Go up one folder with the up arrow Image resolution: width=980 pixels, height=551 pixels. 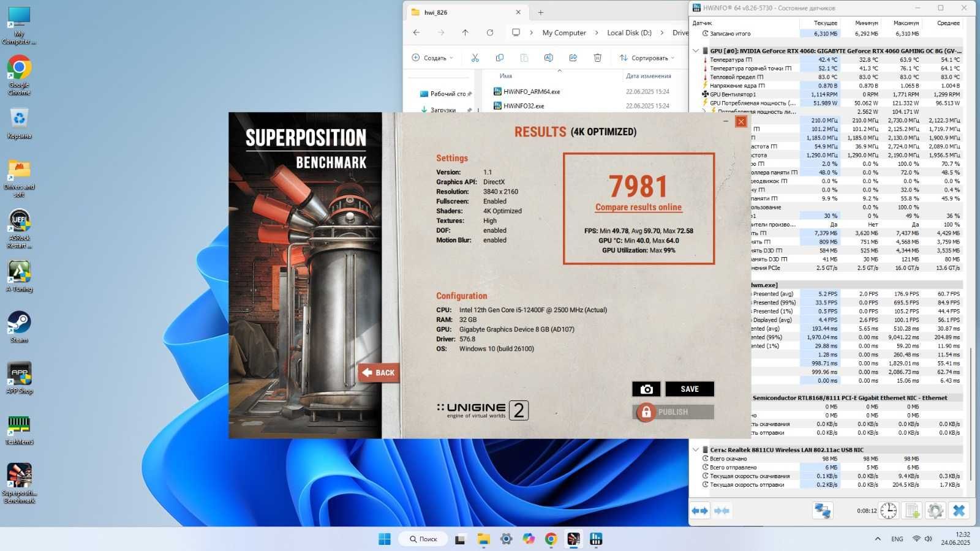(x=465, y=32)
